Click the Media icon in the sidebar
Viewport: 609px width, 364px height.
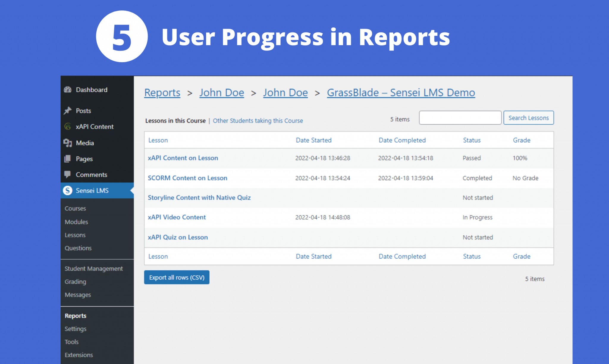click(68, 143)
